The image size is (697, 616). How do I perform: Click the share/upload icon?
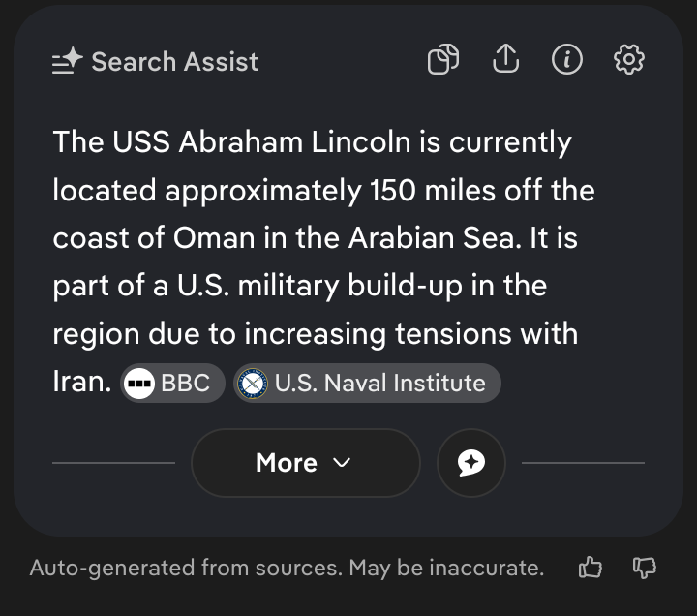point(505,60)
